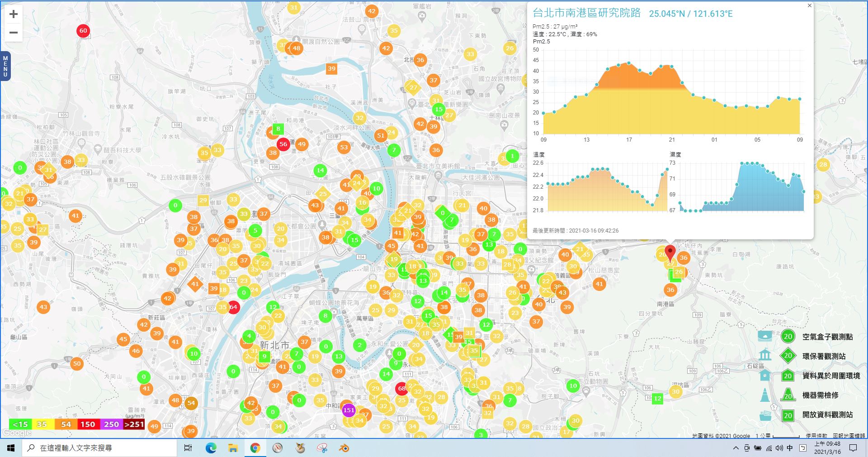
Task: Open File Explorer from the taskbar
Action: coord(233,448)
